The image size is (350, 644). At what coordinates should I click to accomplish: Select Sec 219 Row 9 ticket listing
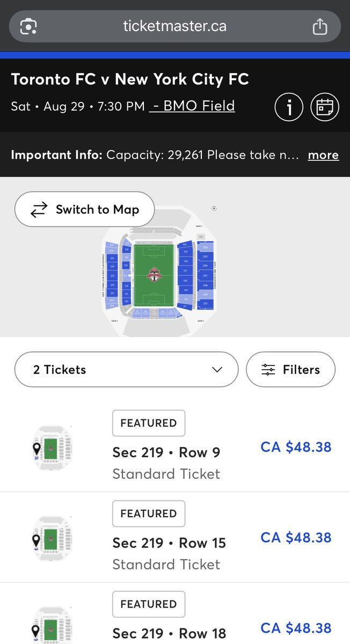tap(175, 447)
